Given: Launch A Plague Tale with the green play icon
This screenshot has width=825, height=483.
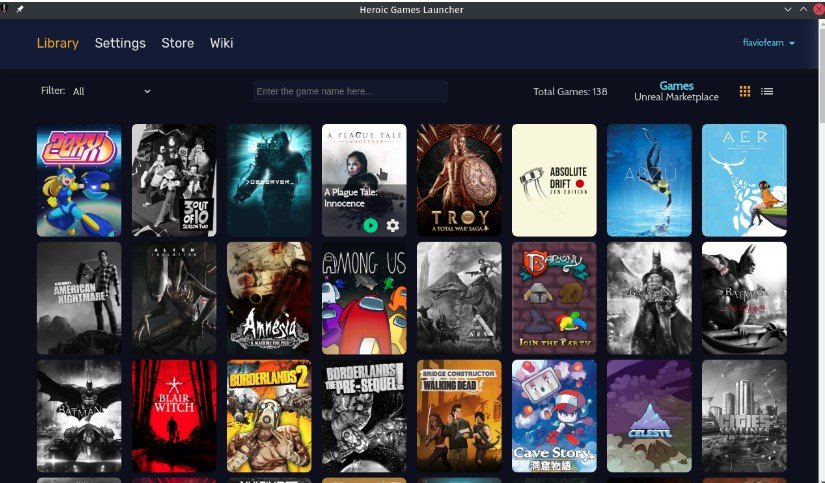Looking at the screenshot, I should click(x=370, y=226).
